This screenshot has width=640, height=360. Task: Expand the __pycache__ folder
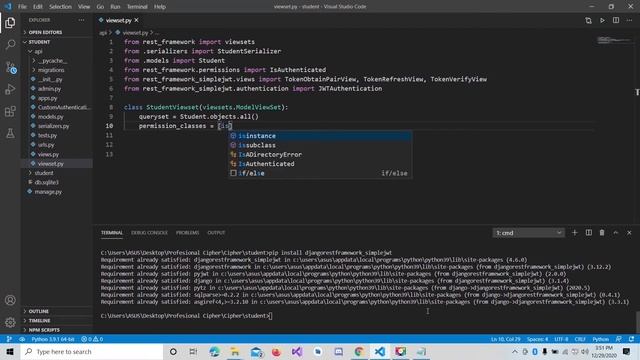[52, 61]
